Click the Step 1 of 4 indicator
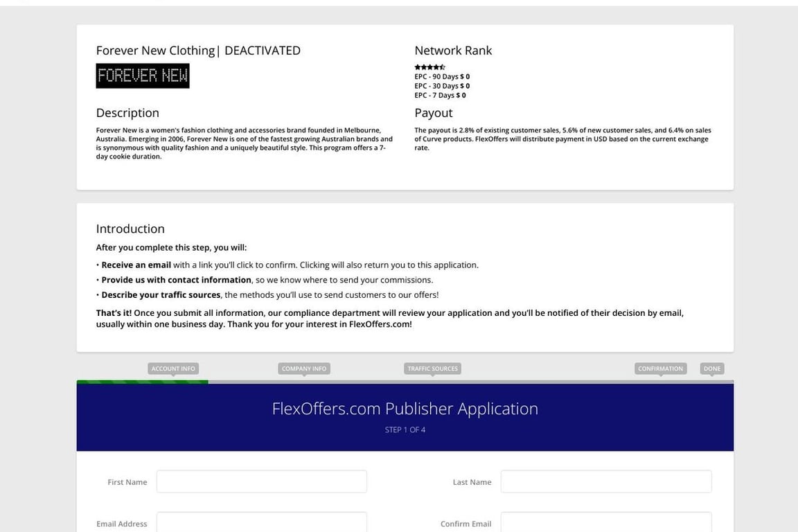The image size is (798, 532). pos(405,430)
